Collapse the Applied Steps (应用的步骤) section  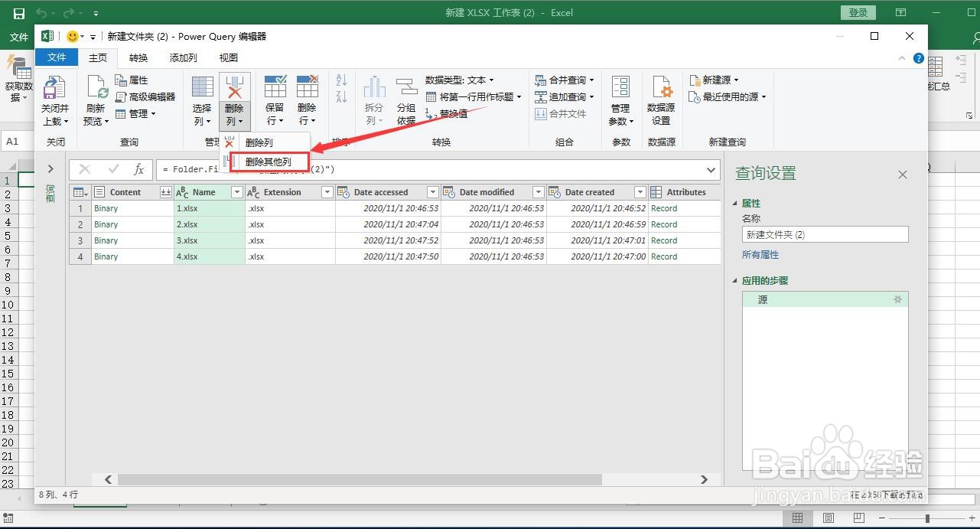(x=736, y=281)
